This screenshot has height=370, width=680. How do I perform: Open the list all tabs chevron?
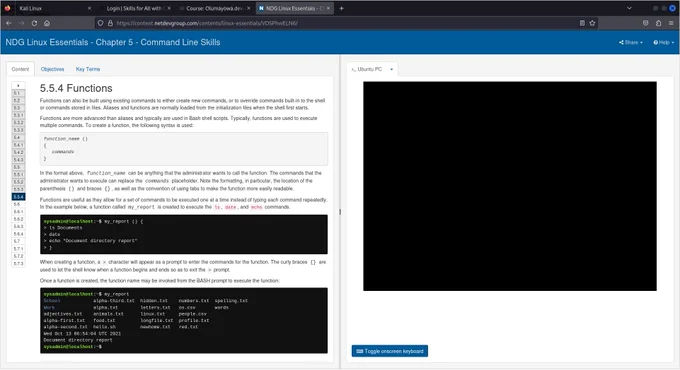(x=629, y=8)
